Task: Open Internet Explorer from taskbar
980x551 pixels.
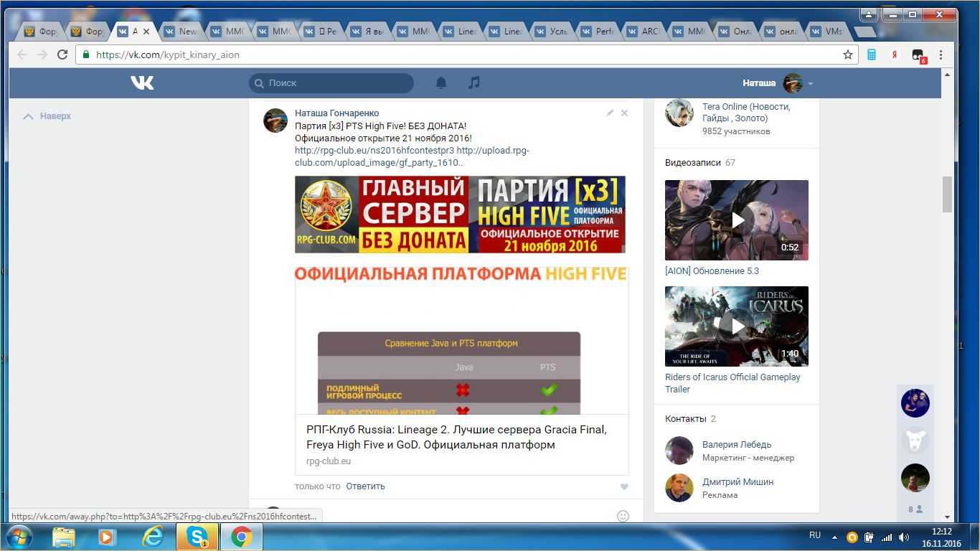Action: pos(152,537)
